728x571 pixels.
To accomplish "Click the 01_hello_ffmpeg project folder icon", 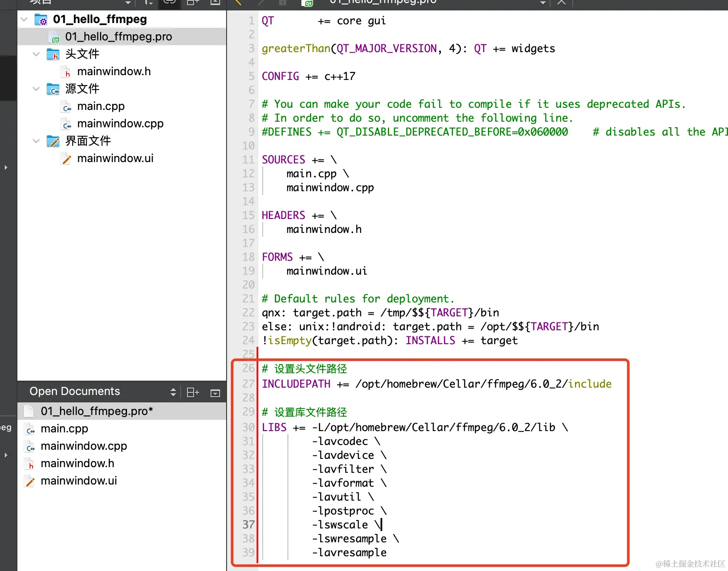I will (41, 20).
